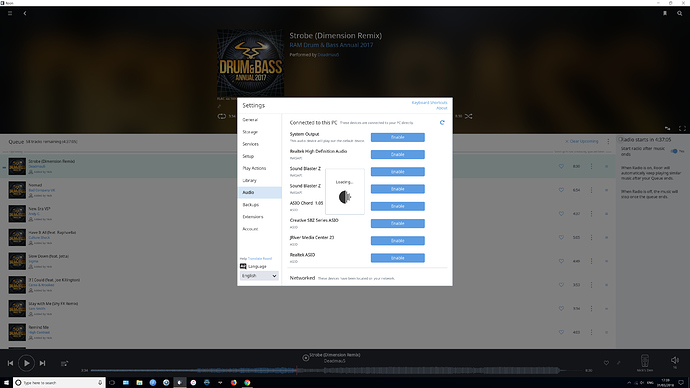
Task: Enable Creative SBZ Series ASIO
Action: [397, 223]
